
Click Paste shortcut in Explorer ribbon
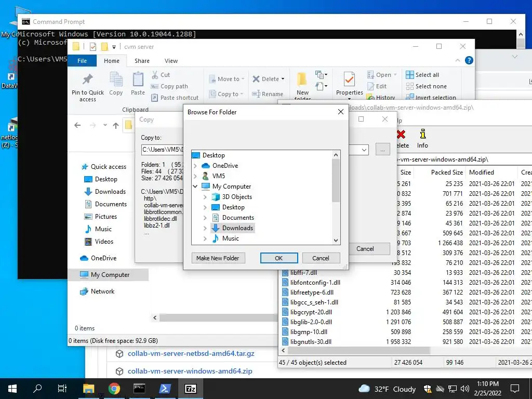point(175,98)
